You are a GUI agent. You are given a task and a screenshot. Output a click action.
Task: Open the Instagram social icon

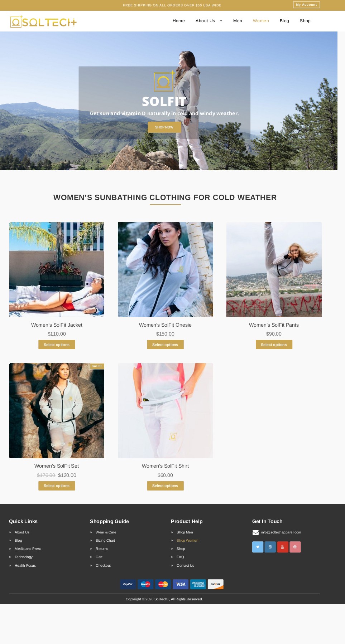click(x=270, y=547)
